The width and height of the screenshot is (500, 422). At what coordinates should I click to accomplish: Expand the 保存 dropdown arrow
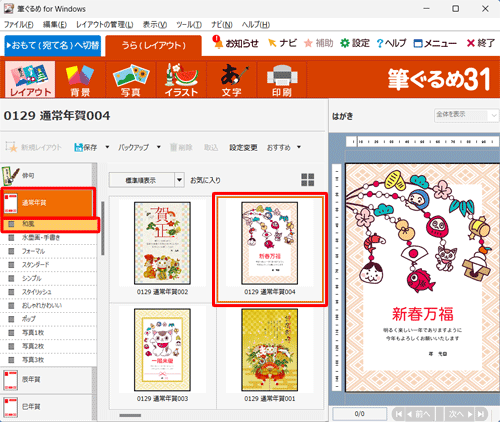click(107, 147)
